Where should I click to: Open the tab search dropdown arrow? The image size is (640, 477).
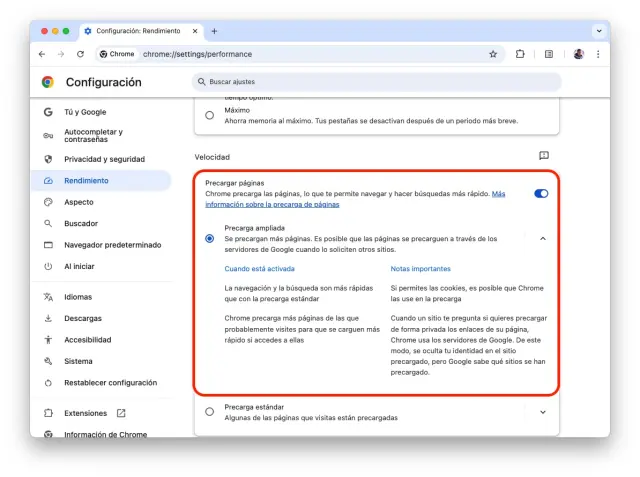pos(599,31)
